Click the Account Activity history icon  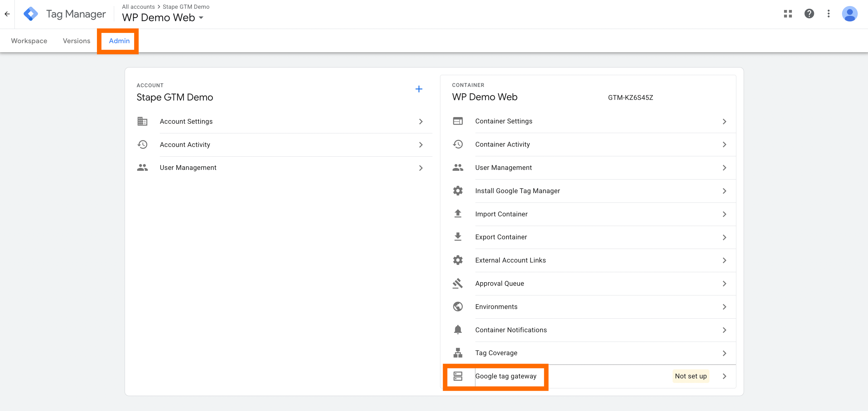142,145
